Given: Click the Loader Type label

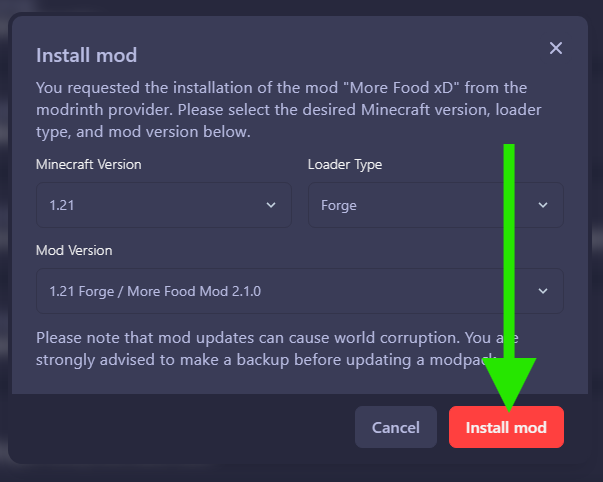Looking at the screenshot, I should point(345,164).
